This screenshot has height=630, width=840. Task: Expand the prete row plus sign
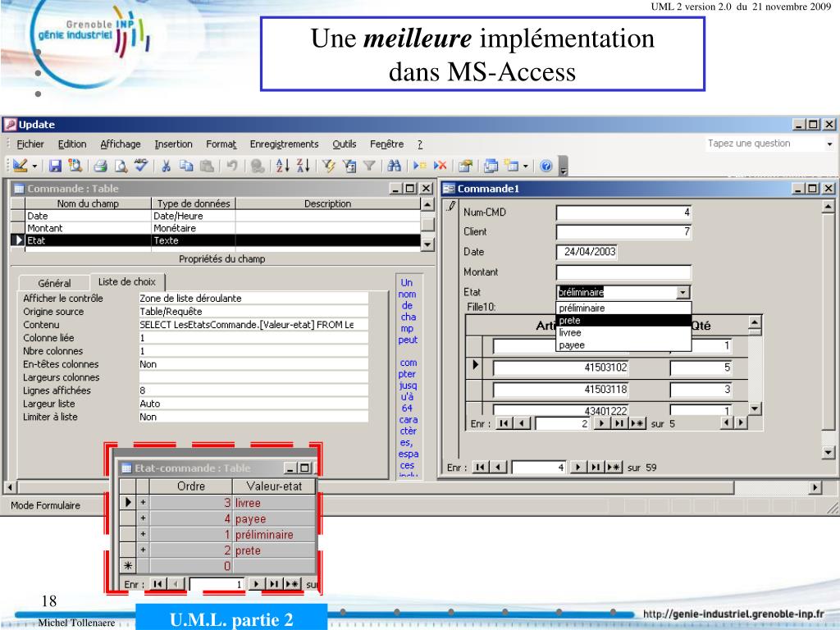(143, 550)
